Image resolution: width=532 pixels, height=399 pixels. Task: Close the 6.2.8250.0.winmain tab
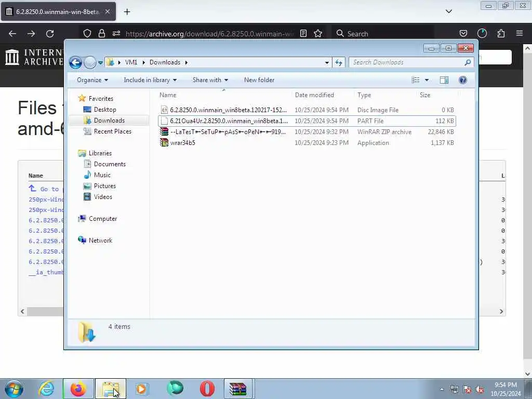click(107, 11)
